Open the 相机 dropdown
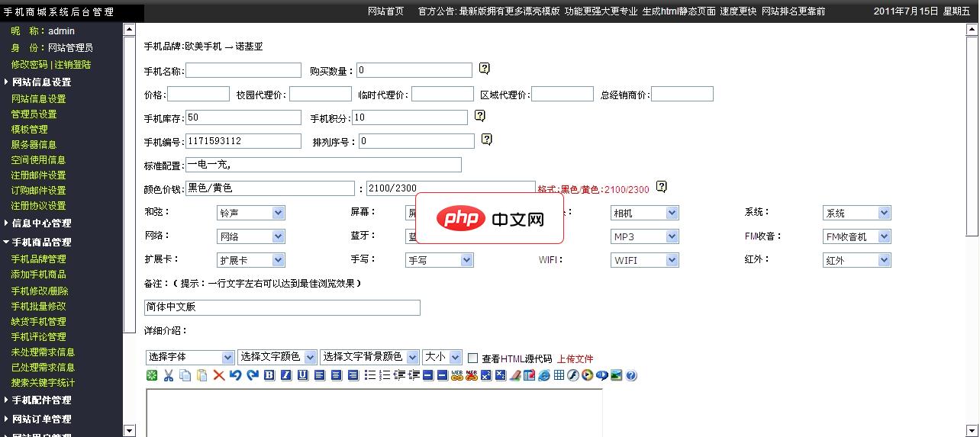This screenshot has height=437, width=980. click(x=645, y=214)
